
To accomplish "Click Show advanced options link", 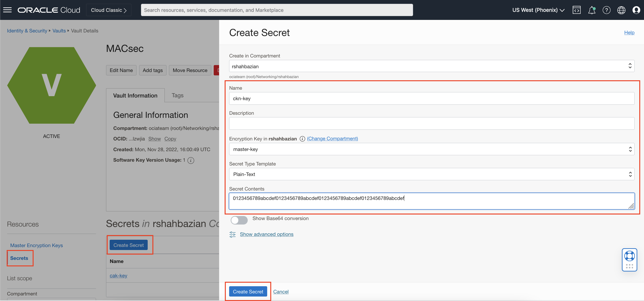I will click(x=267, y=234).
